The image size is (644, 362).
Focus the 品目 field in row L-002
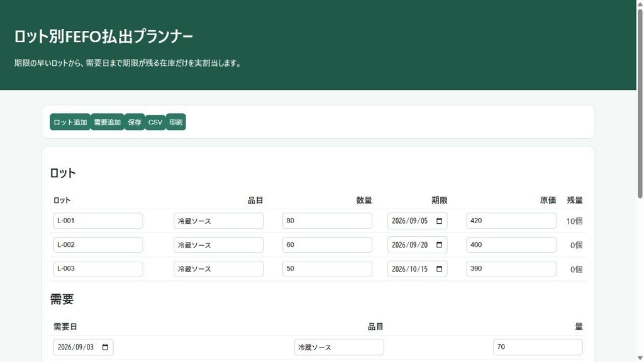click(218, 244)
